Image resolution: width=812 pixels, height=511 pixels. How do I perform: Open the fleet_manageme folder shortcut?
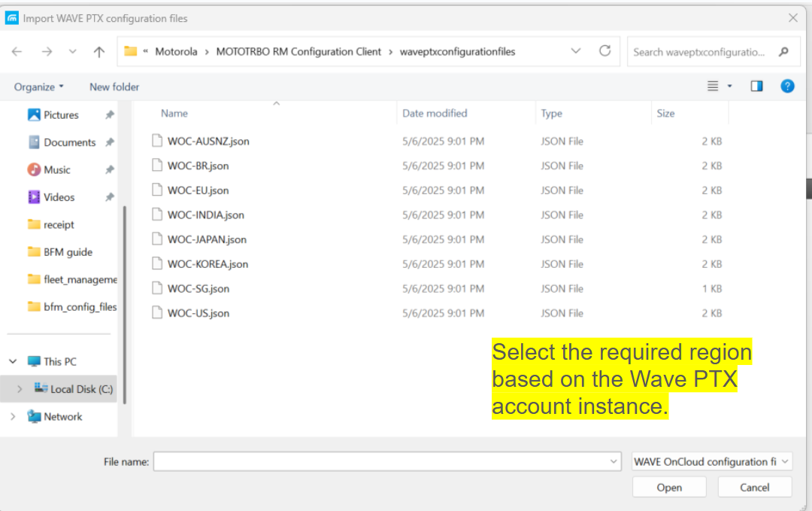coord(72,279)
